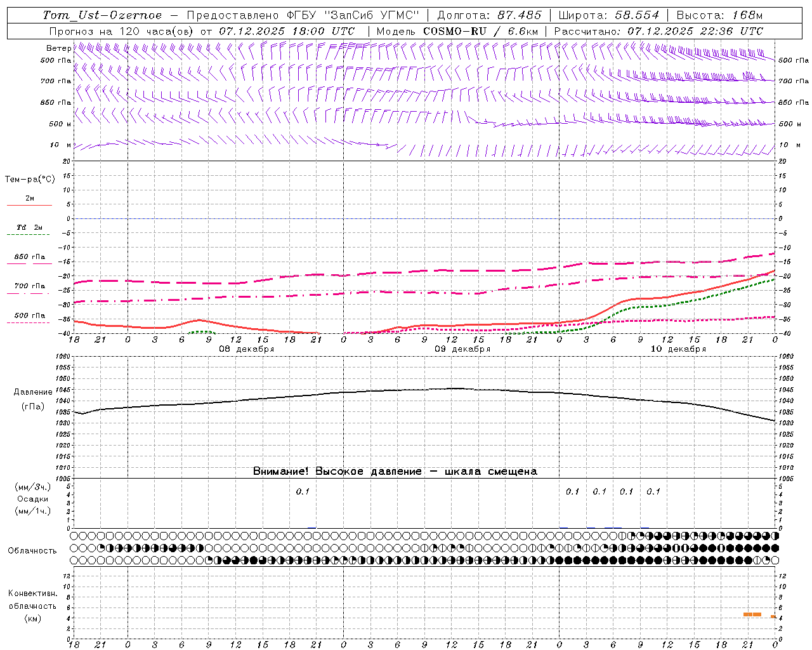Click the Осадки precipitation label
812x650 pixels.
pyautogui.click(x=32, y=499)
